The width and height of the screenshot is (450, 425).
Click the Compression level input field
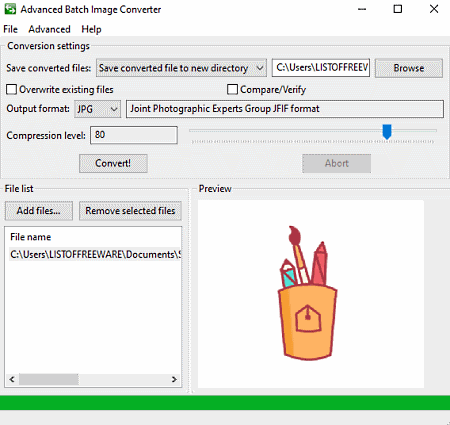[134, 135]
